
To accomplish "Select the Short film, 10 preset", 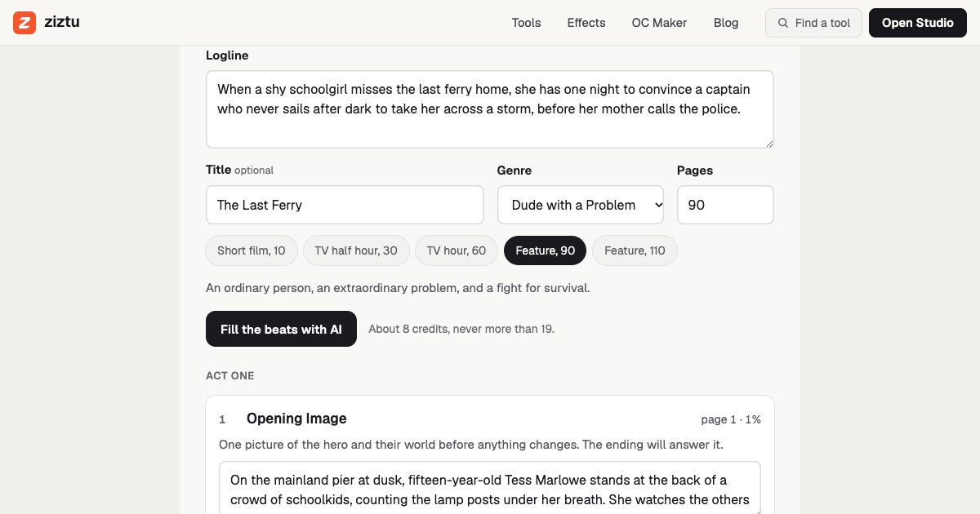I will coord(252,250).
